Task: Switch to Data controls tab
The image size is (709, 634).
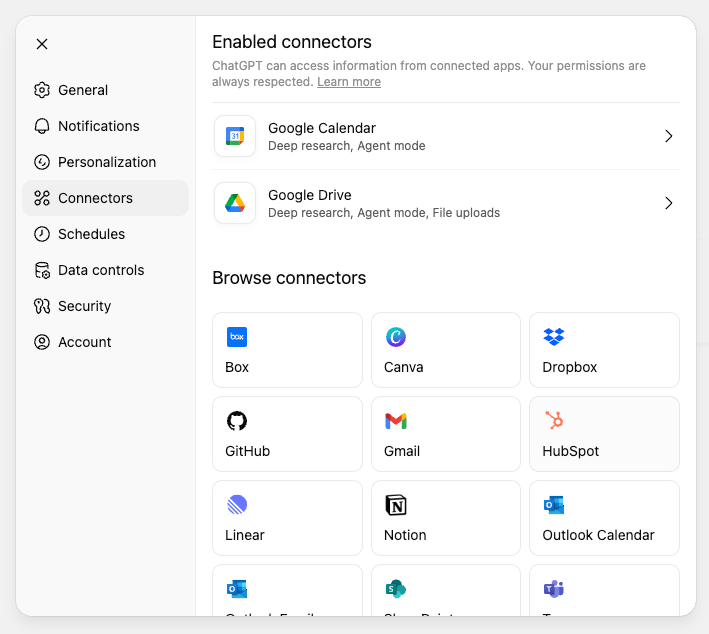Action: (105, 270)
